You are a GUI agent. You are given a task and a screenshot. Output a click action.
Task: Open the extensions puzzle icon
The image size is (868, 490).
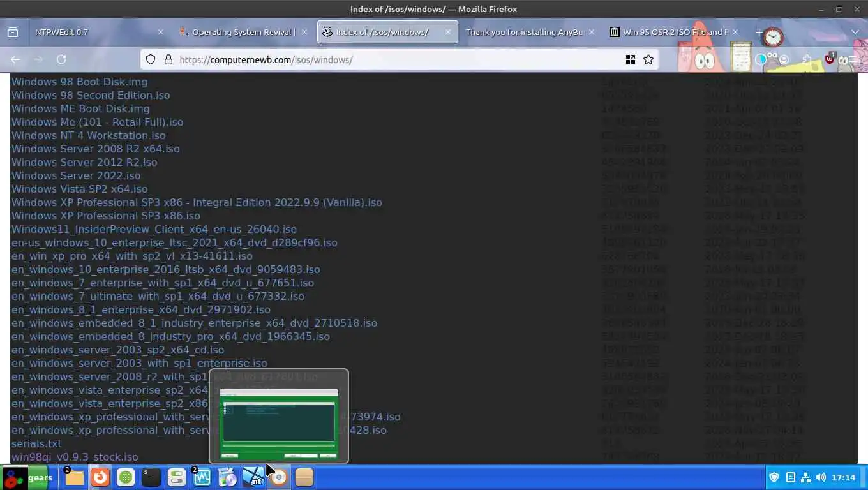click(807, 59)
